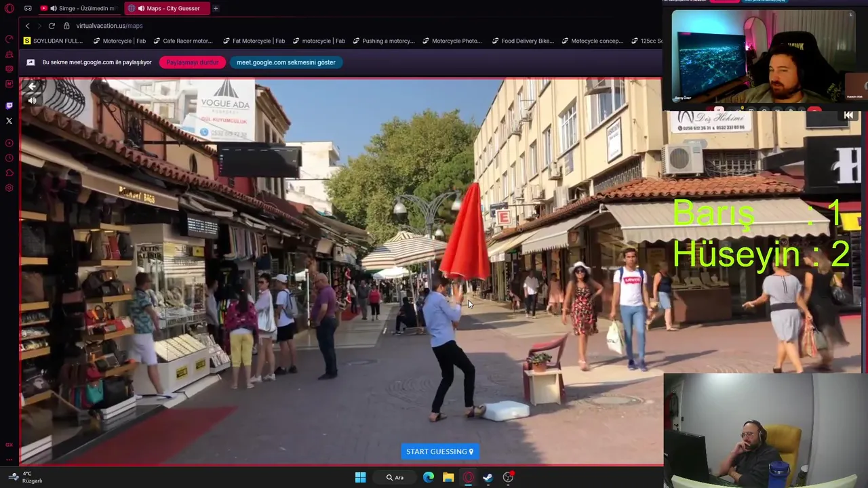Screen dimensions: 868x488
Task: Open the Cafe Racer motor bookmark
Action: pos(183,41)
